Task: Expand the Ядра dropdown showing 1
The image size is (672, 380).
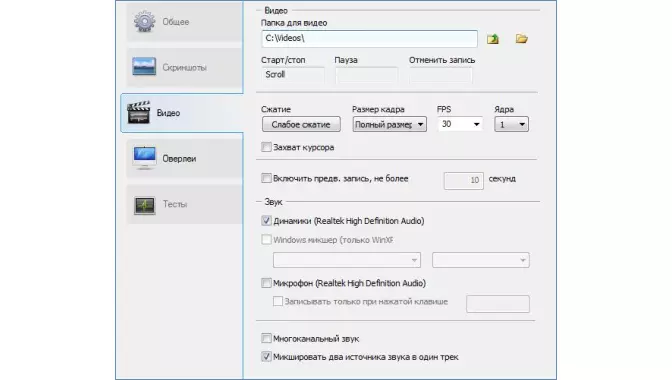Action: click(x=511, y=124)
